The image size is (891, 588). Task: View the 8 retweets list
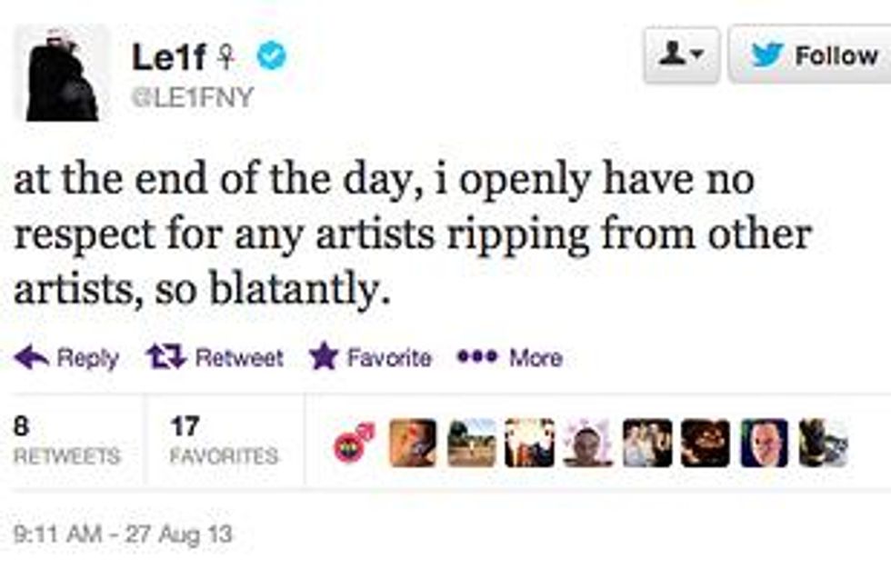point(67,441)
